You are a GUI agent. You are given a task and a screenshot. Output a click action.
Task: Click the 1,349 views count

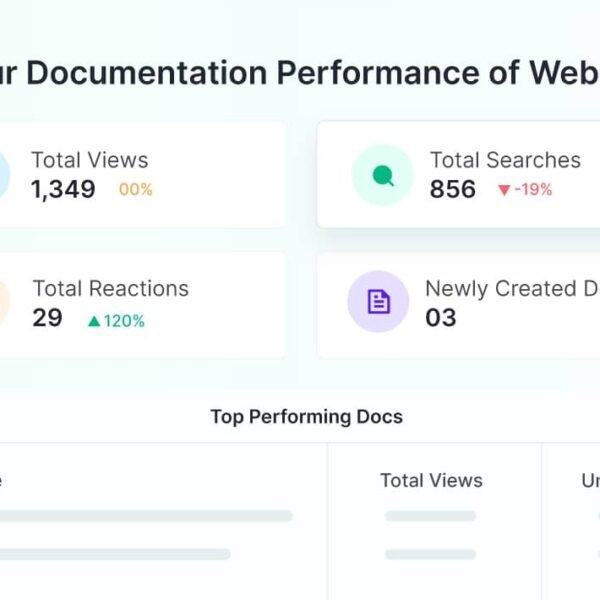pyautogui.click(x=63, y=189)
